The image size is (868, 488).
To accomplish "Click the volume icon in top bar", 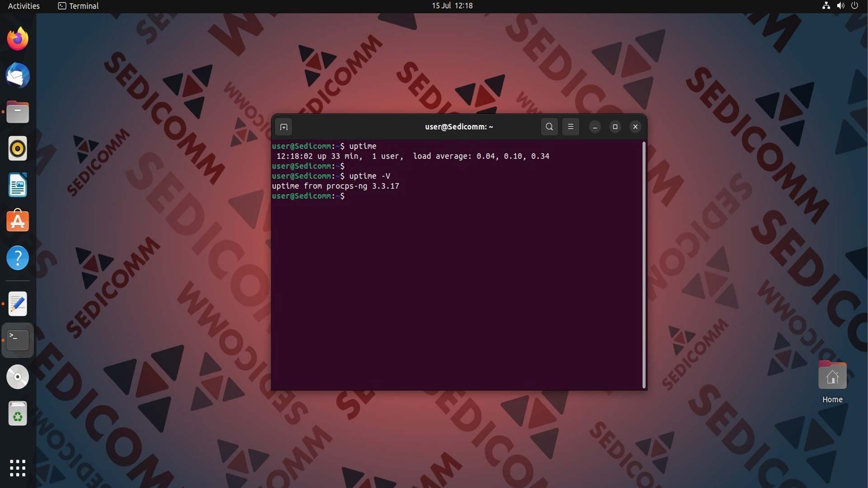I will coord(840,6).
